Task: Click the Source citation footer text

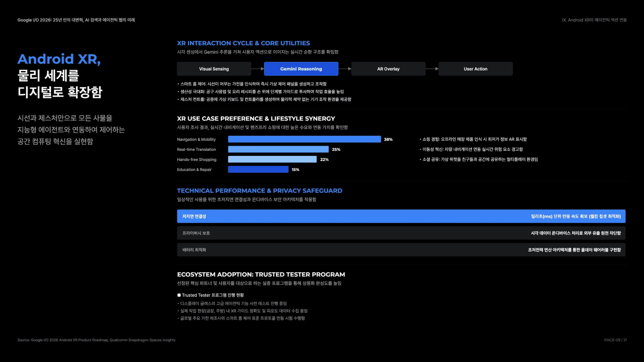Action: pos(96,340)
